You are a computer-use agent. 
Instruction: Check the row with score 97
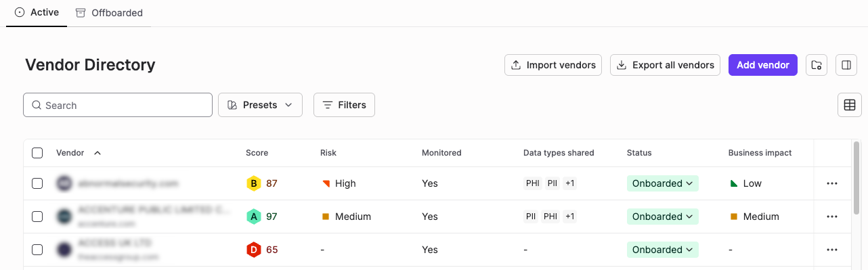[x=37, y=217]
